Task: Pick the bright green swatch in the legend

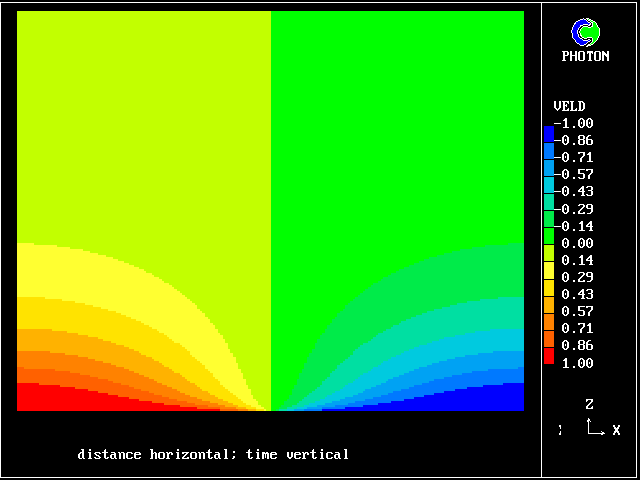Action: [548, 234]
